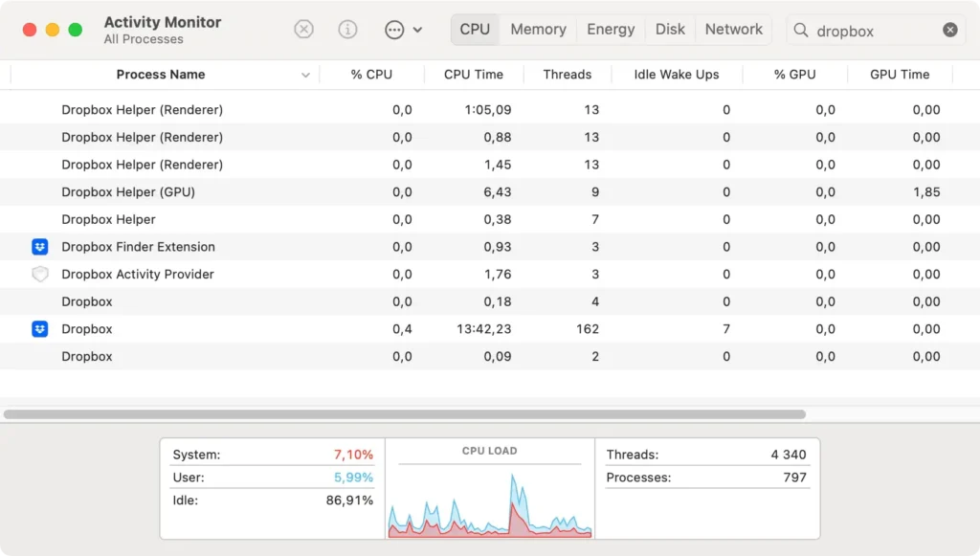Open the Disk tab
The height and width of the screenshot is (556, 980).
[x=670, y=30]
